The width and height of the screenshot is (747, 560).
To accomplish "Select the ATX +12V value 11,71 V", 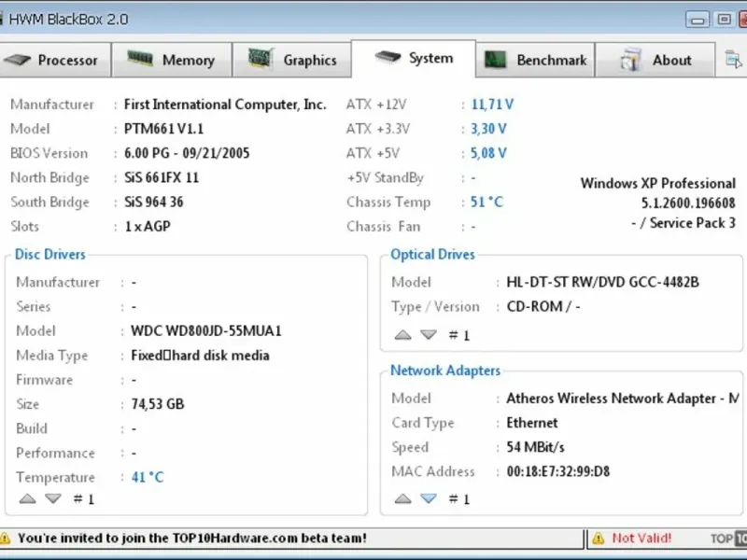I will coord(493,105).
